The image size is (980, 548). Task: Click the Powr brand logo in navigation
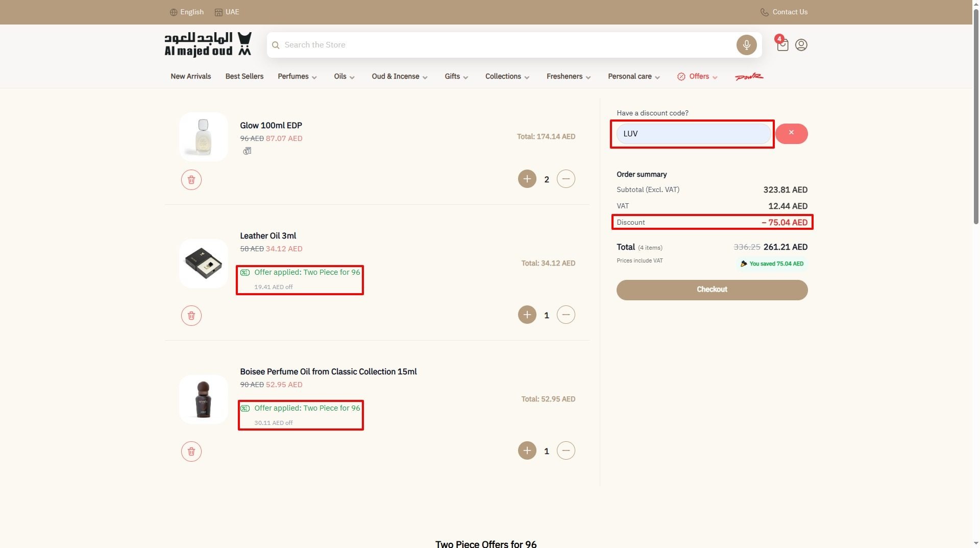click(x=749, y=77)
